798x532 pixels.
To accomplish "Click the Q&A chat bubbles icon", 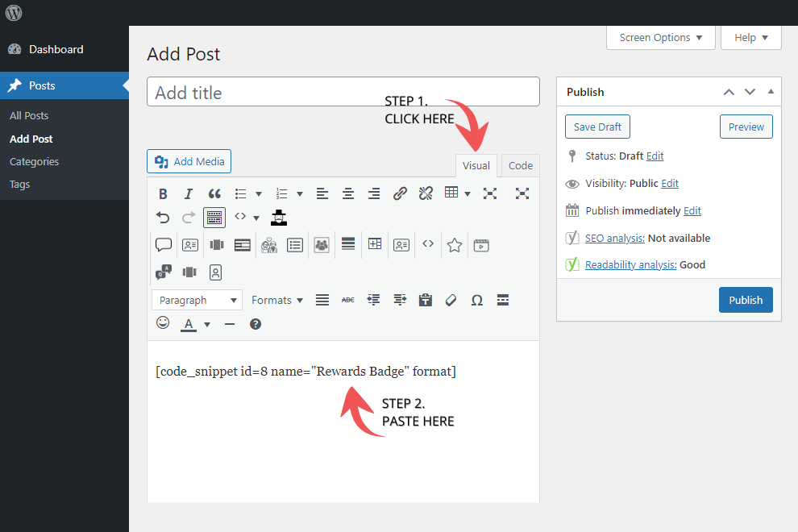I will 164,272.
